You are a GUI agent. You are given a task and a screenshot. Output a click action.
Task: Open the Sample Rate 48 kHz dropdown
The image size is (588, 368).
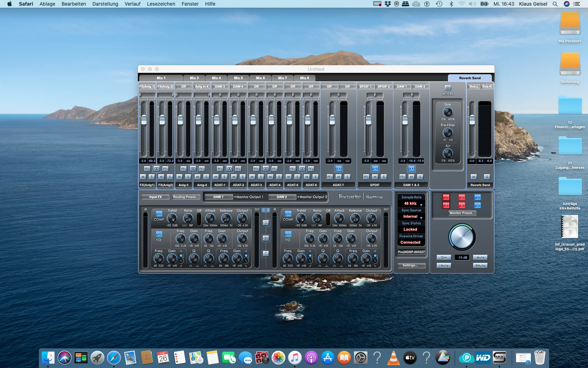tap(412, 204)
